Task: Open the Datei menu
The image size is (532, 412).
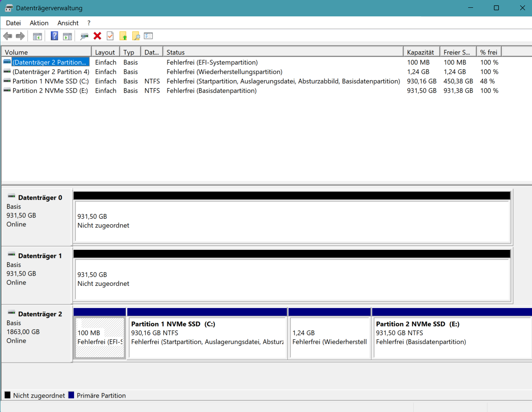Action: pyautogui.click(x=13, y=23)
